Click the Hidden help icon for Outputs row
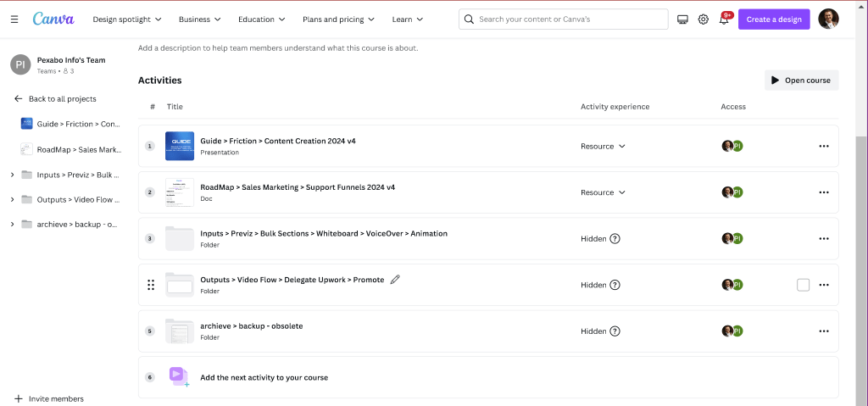Screen dimensions: 868x406 pyautogui.click(x=615, y=285)
